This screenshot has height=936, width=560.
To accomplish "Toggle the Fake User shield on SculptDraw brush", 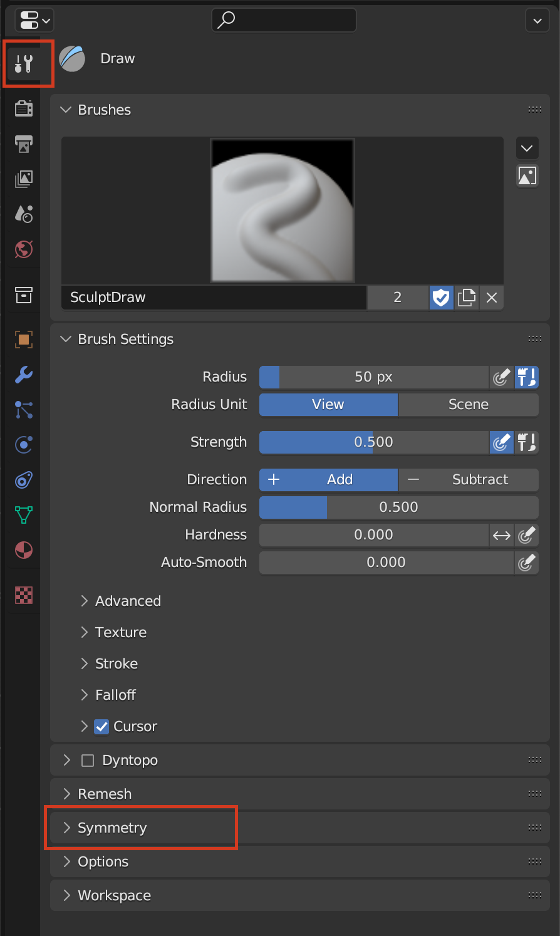I will click(441, 298).
